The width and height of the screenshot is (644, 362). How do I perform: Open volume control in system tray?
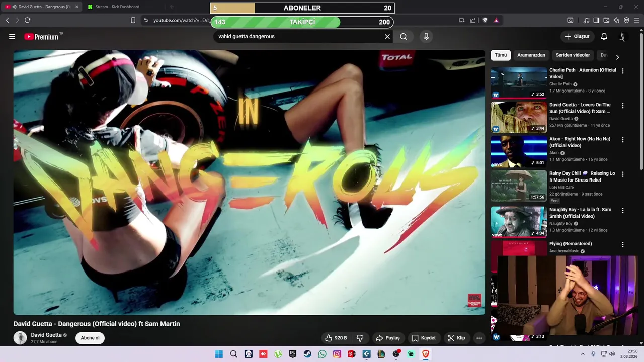612,354
